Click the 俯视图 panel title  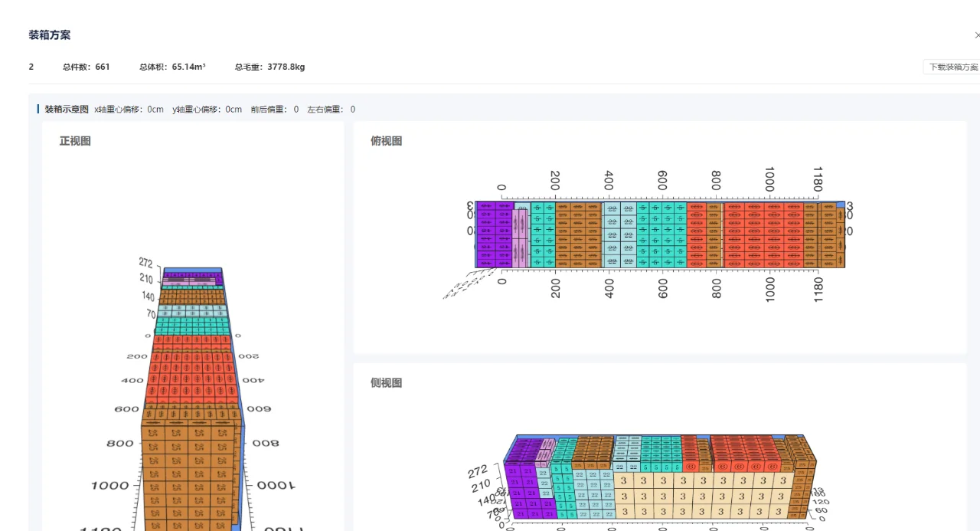[386, 141]
